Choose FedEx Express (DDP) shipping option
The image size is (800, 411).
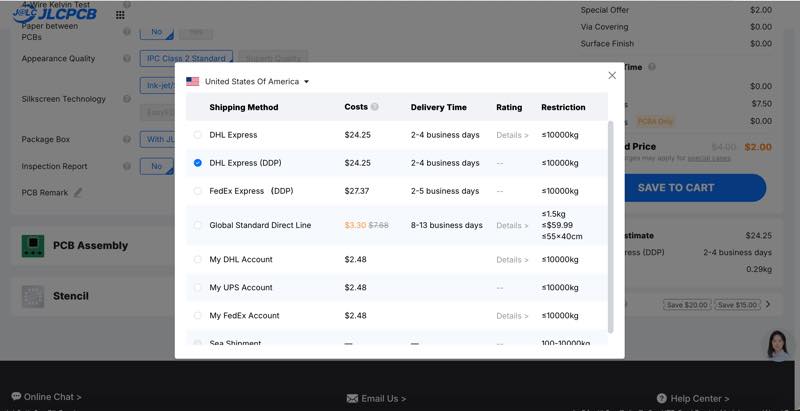click(197, 191)
